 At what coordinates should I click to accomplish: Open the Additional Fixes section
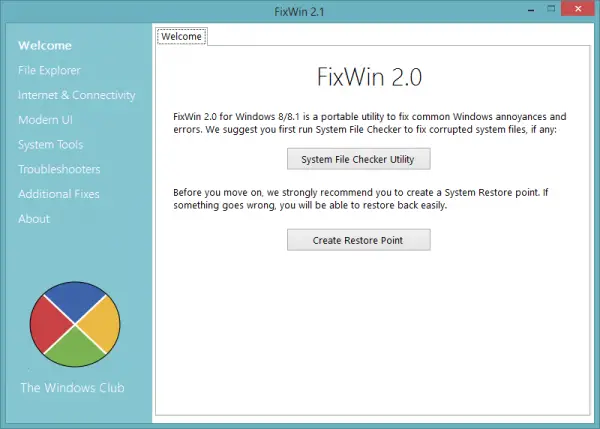click(x=59, y=194)
